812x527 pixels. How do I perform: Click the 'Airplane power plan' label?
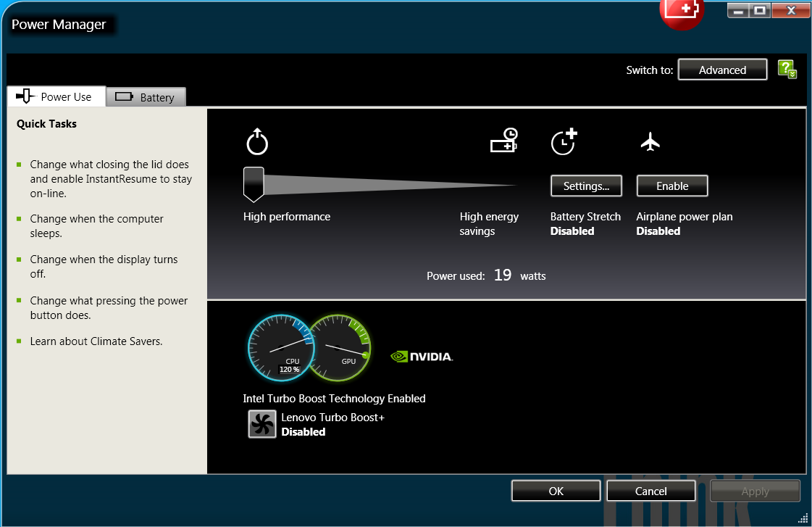point(684,217)
